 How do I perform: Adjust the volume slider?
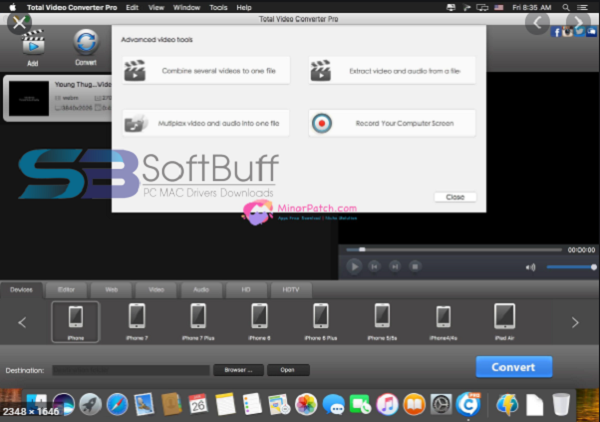571,267
